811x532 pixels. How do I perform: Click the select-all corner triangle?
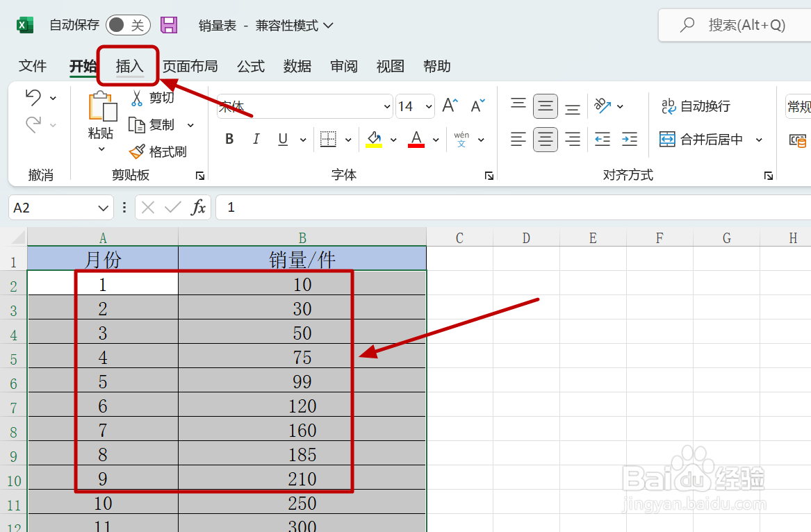(17, 238)
